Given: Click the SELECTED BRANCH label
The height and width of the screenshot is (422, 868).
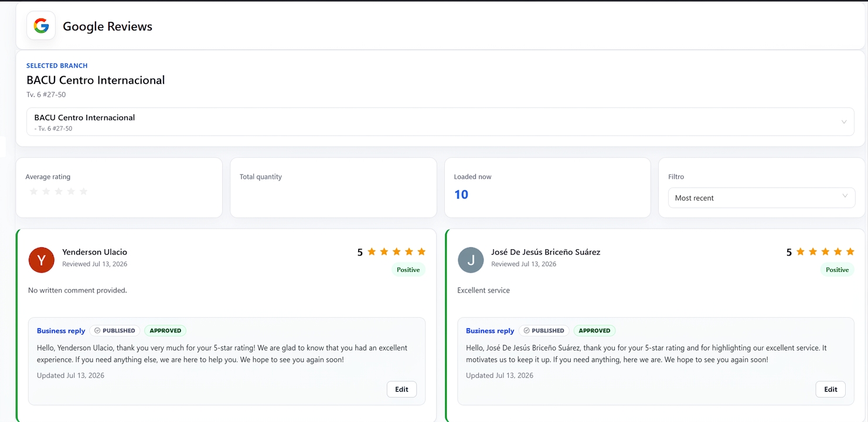Looking at the screenshot, I should [x=57, y=66].
